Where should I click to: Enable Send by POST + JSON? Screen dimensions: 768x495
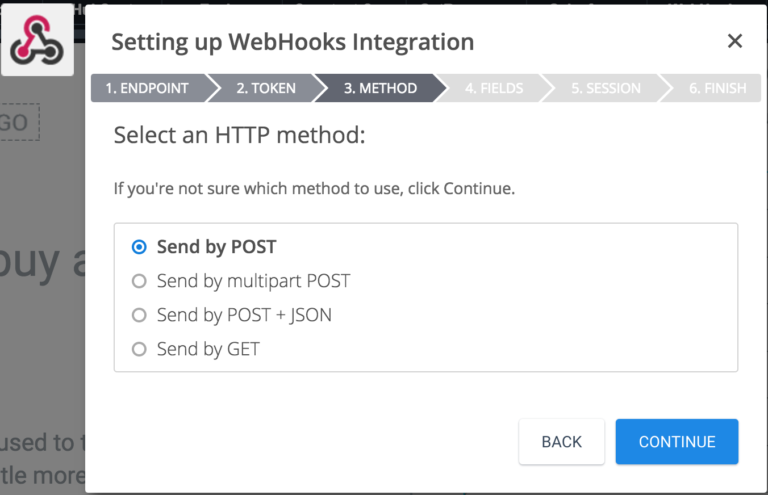[x=139, y=315]
